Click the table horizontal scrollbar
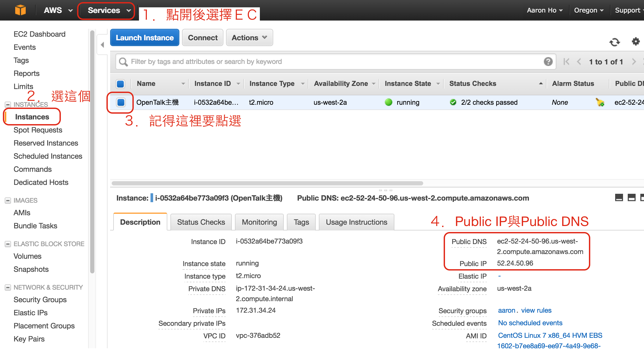Viewport: 644px width, 353px height. pos(267,183)
